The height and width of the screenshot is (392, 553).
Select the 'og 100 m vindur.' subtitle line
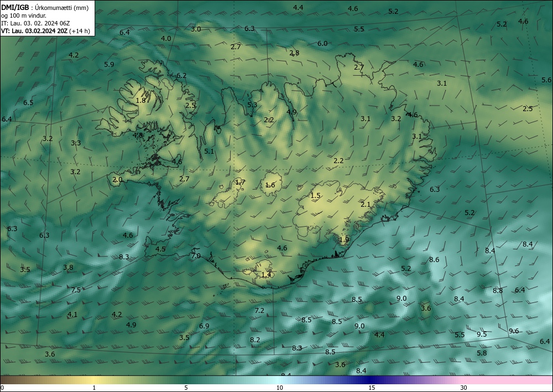(x=24, y=15)
